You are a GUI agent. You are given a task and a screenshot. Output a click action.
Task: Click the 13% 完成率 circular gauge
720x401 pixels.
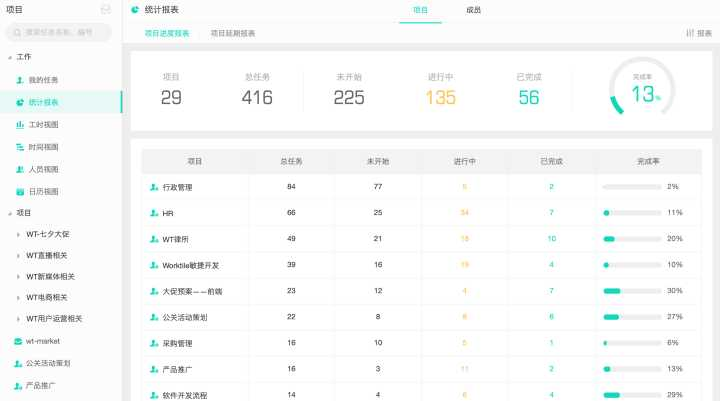(642, 88)
